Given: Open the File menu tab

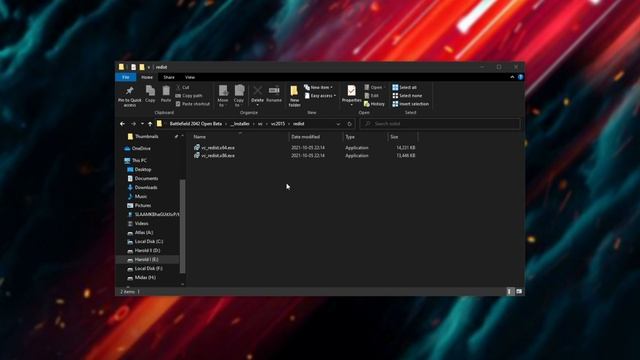Looking at the screenshot, I should click(126, 77).
